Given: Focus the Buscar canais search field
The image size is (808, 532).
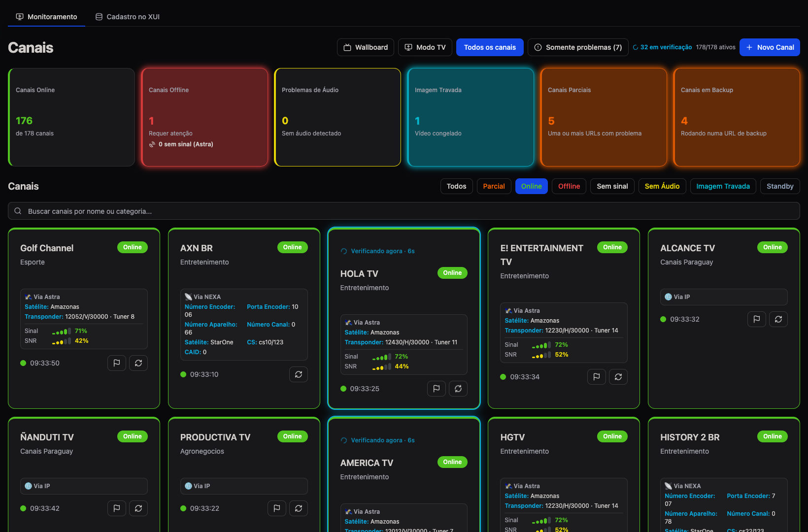Looking at the screenshot, I should [404, 211].
